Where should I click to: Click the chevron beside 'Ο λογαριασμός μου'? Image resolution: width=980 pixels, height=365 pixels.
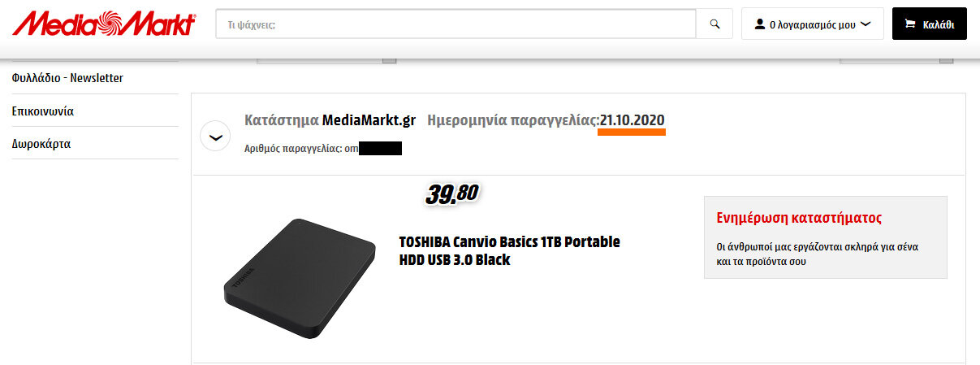tap(866, 24)
